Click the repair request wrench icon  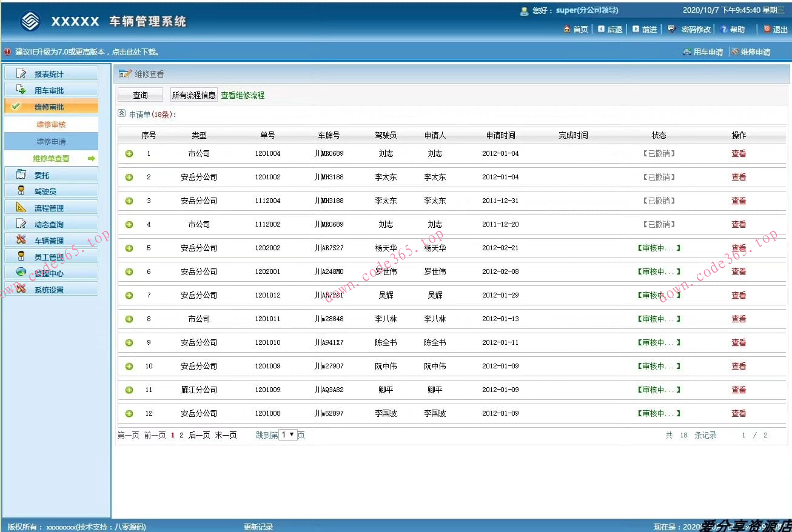tap(734, 52)
